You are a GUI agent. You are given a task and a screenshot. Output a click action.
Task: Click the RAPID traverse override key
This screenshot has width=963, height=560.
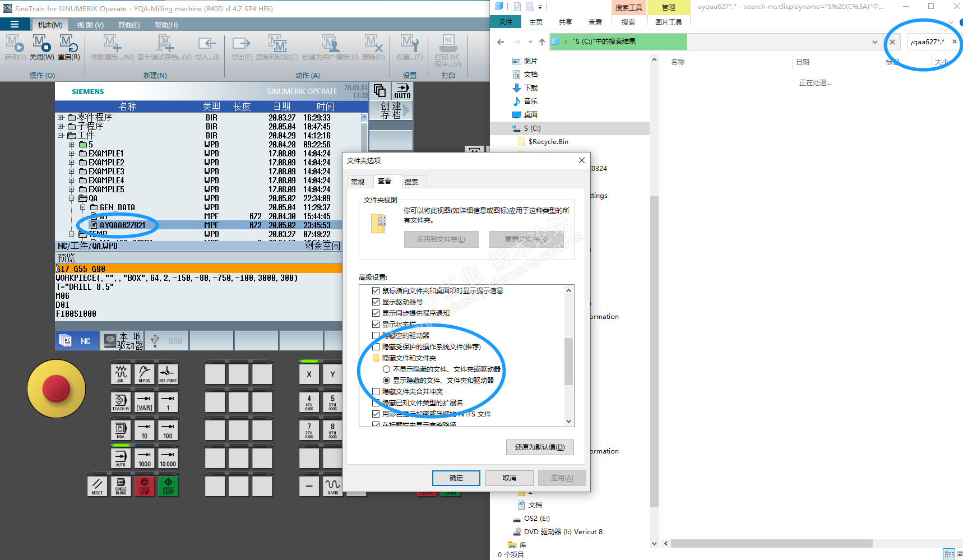pos(332,486)
